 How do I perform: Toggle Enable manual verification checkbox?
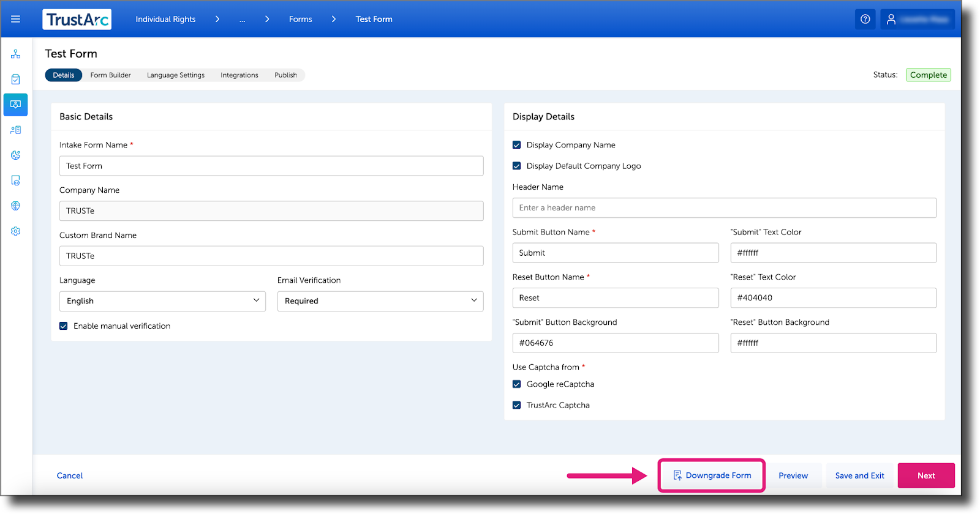point(63,326)
